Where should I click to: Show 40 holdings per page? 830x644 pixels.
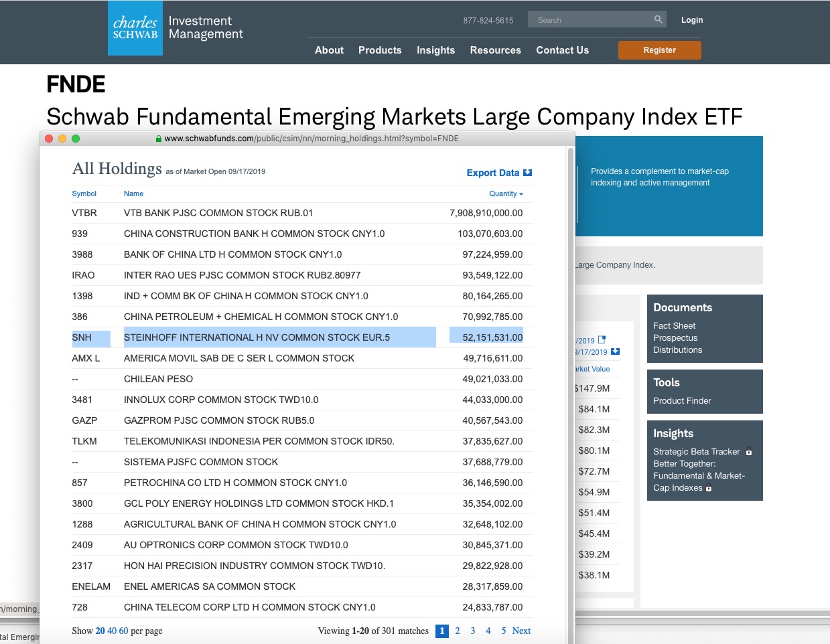(x=112, y=631)
